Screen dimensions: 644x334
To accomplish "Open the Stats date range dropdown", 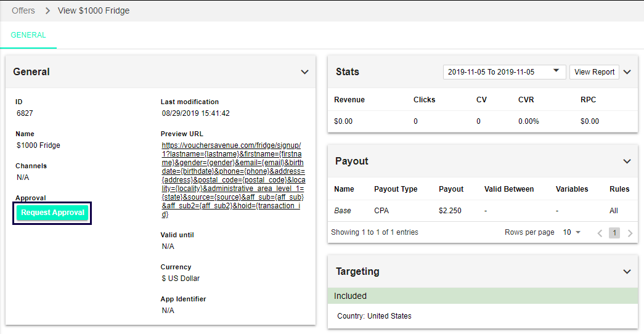I will (x=504, y=72).
